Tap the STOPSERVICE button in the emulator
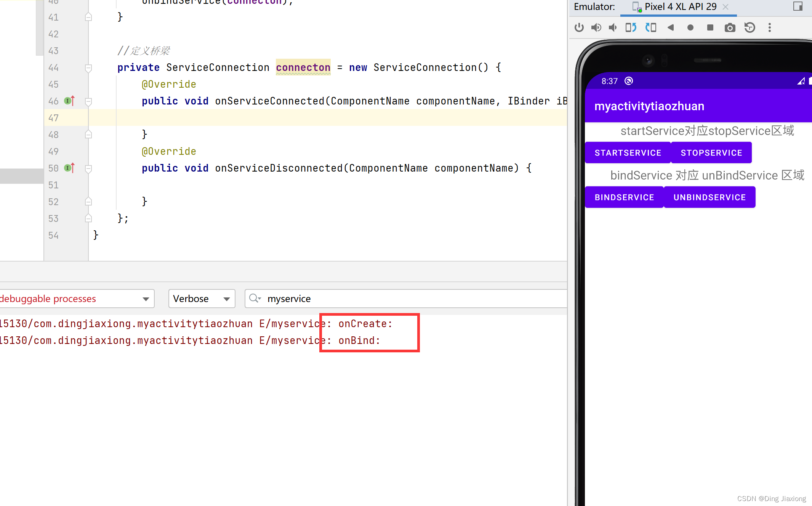Viewport: 812px width, 506px height. click(x=711, y=153)
